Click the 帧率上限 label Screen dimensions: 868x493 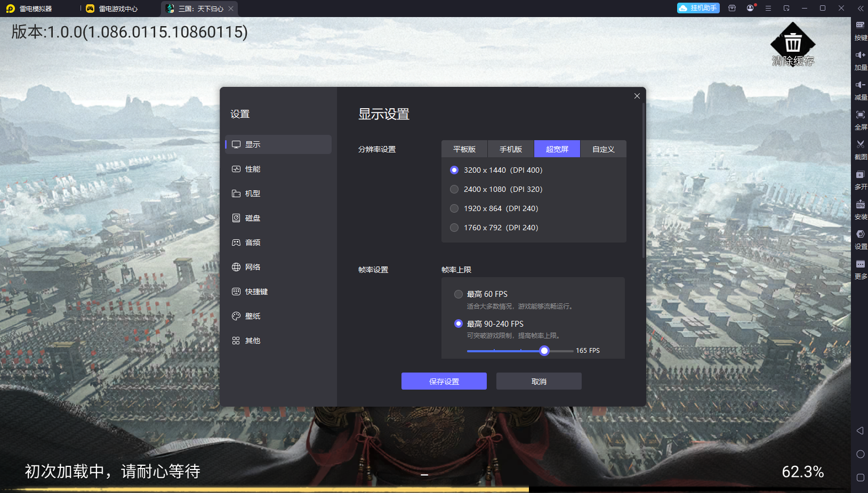tap(456, 270)
